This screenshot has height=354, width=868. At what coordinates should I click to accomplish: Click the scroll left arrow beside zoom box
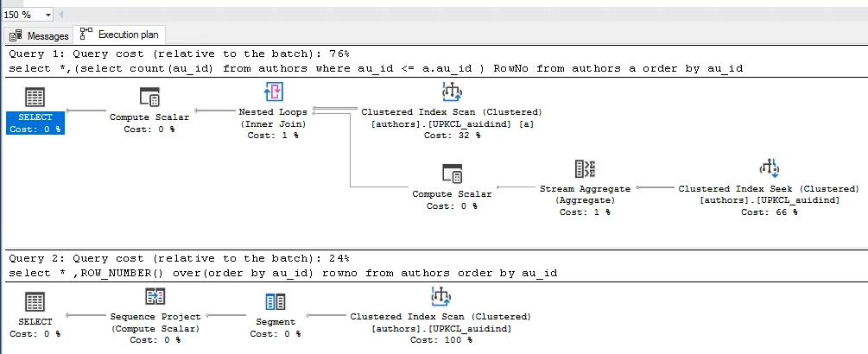point(60,15)
